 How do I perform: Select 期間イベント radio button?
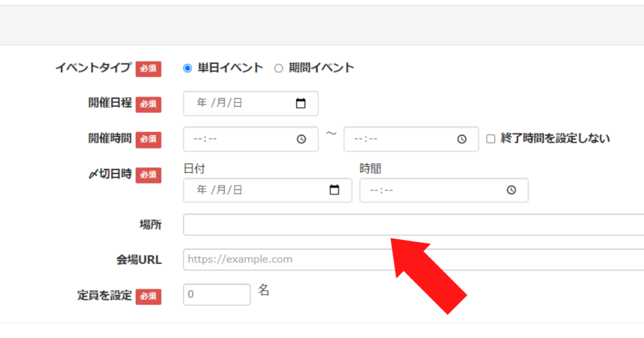coord(279,68)
